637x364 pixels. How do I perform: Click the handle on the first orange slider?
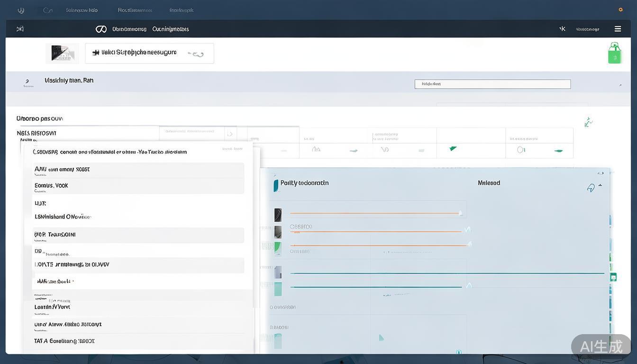pyautogui.click(x=460, y=213)
